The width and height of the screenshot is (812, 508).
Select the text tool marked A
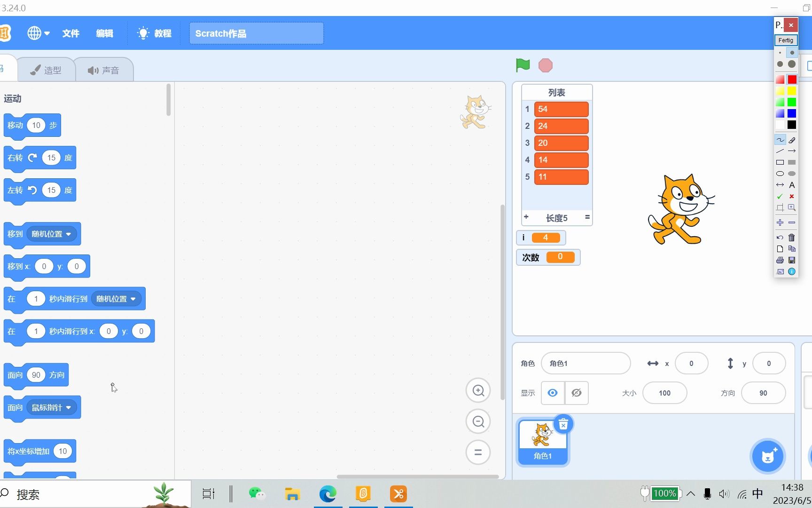pyautogui.click(x=792, y=184)
